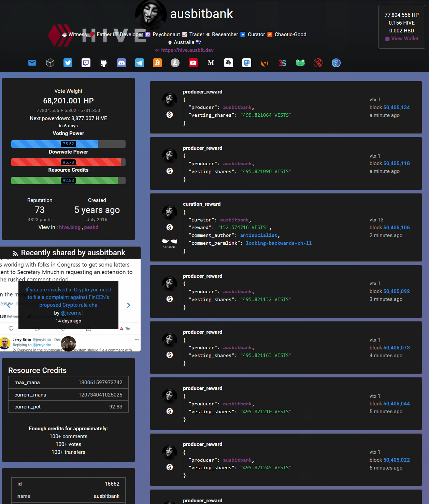Click the green frog icon
This screenshot has width=429, height=504.
[x=300, y=63]
